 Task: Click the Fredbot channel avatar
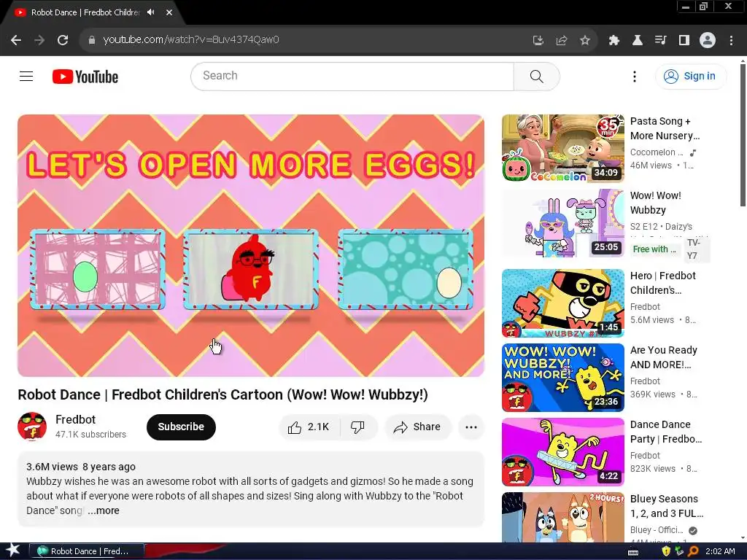[x=32, y=426]
